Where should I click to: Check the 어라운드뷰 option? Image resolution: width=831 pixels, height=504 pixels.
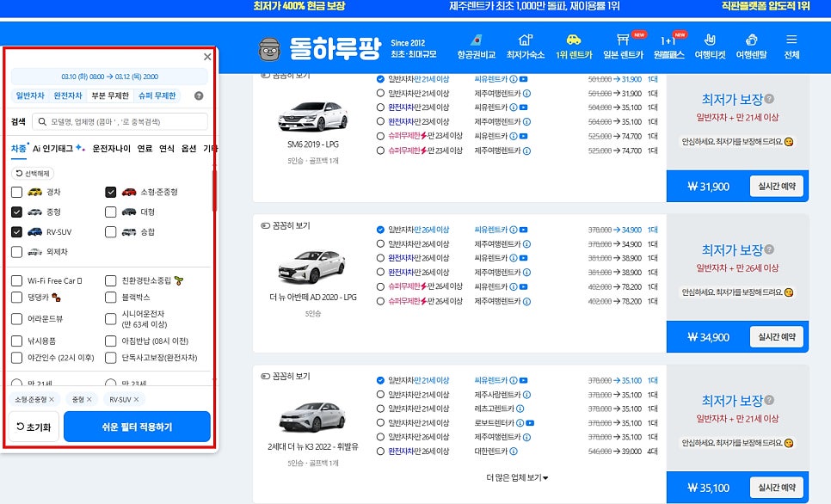17,319
